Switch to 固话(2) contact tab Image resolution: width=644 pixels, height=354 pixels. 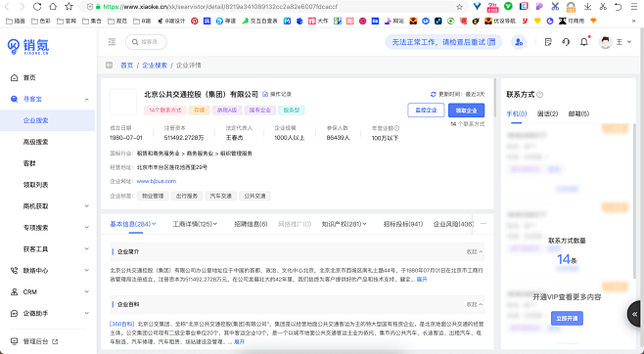547,113
